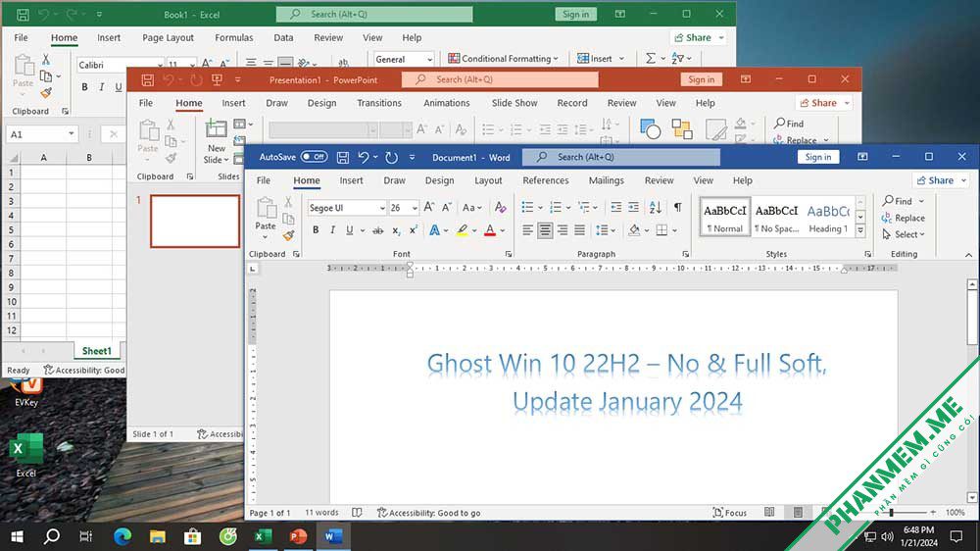Save the Word document
980x551 pixels.
342,158
